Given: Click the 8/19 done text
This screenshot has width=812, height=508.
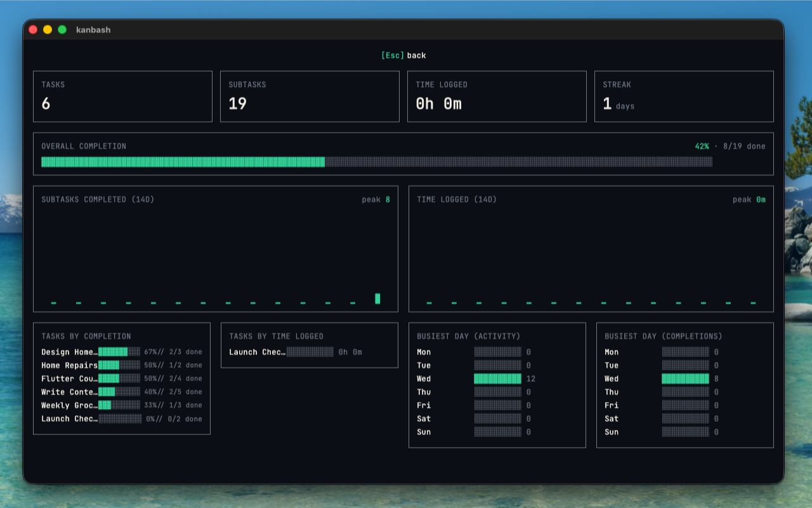Looking at the screenshot, I should tap(744, 146).
